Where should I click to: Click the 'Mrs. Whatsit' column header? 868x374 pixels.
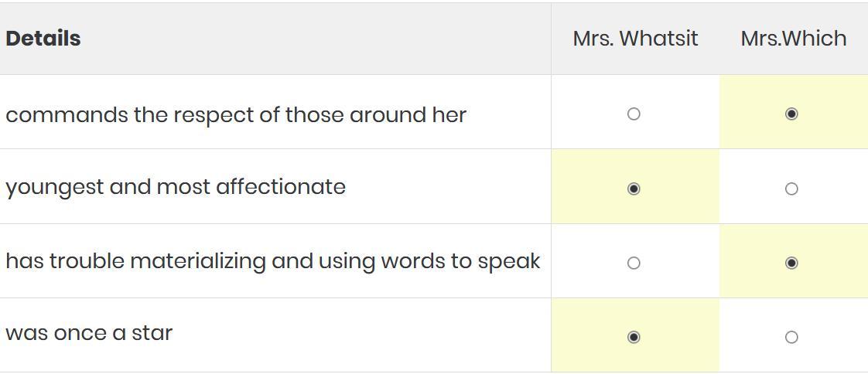click(x=635, y=38)
